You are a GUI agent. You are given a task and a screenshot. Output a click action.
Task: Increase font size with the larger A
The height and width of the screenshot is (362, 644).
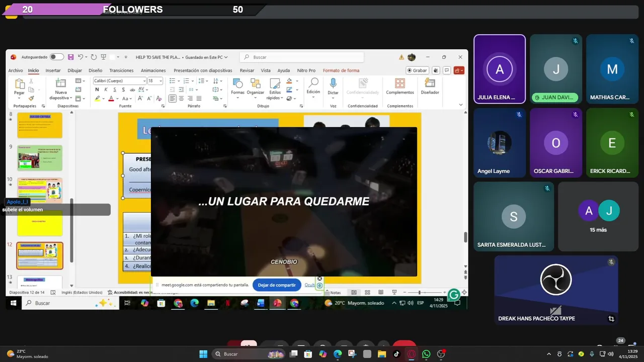pyautogui.click(x=141, y=99)
